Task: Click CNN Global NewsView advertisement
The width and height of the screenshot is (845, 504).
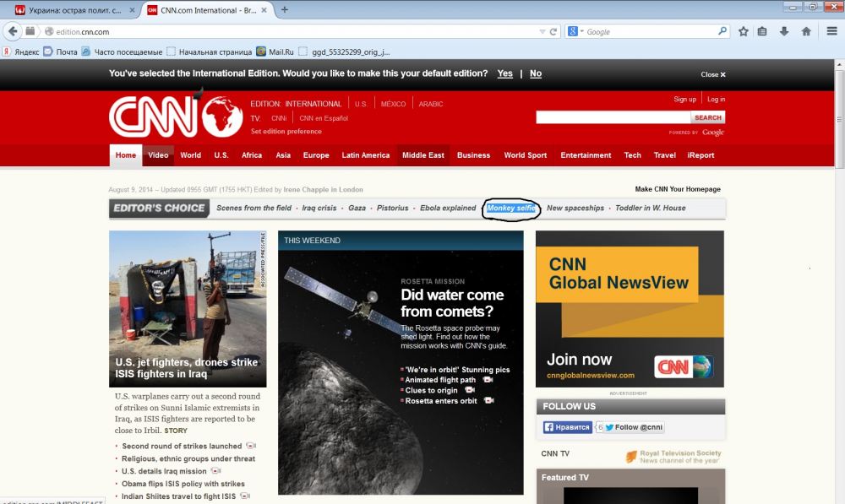Action: click(630, 309)
